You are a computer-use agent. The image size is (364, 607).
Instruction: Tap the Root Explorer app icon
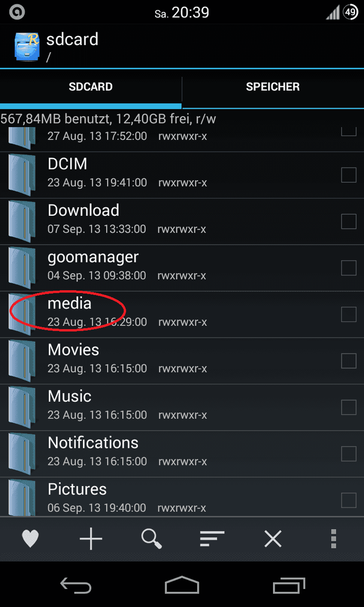click(26, 46)
